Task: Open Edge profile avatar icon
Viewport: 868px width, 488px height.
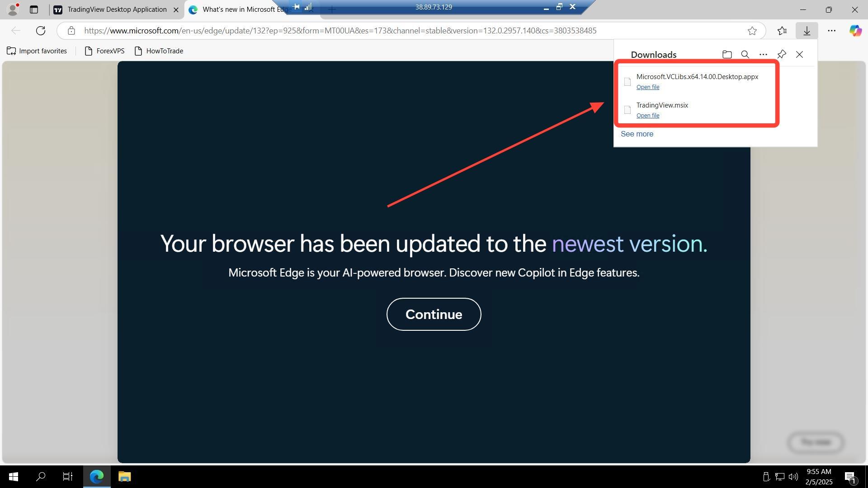Action: point(13,9)
